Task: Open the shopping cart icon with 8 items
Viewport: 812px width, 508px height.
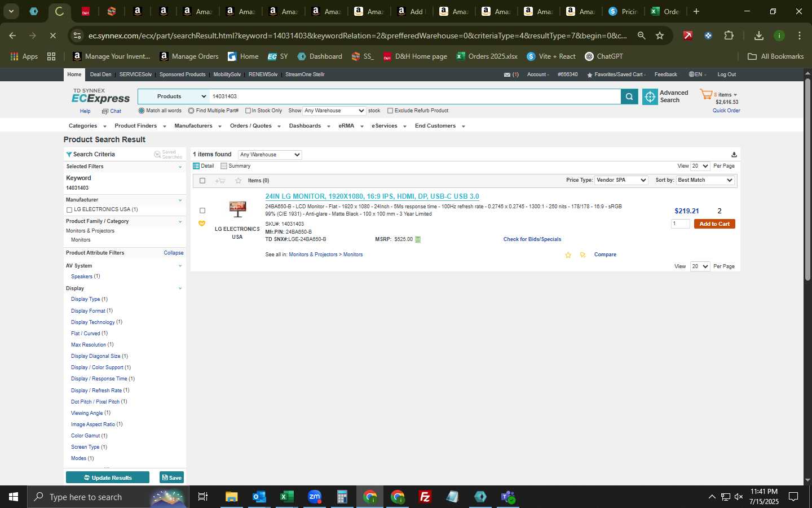Action: click(x=706, y=95)
